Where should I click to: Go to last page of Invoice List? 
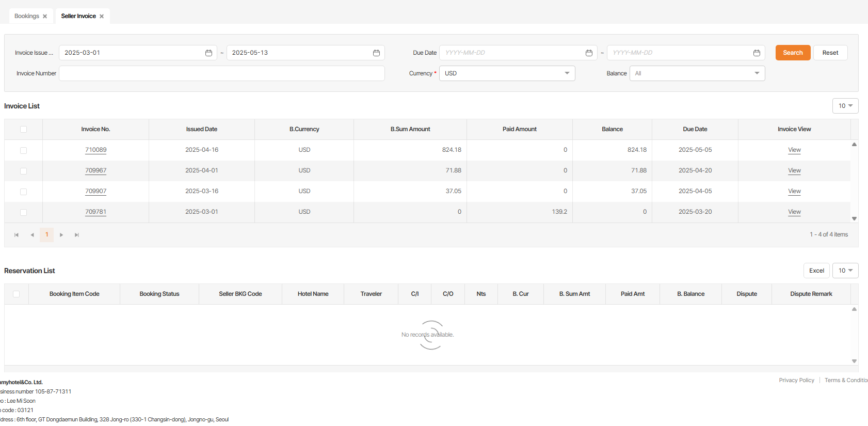[77, 235]
